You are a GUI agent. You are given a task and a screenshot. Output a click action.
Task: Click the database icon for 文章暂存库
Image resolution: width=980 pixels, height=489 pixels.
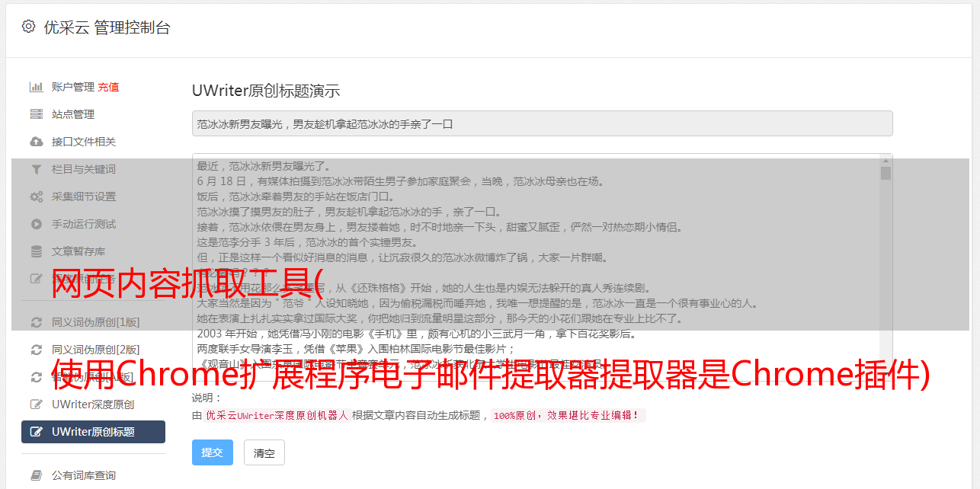36,251
